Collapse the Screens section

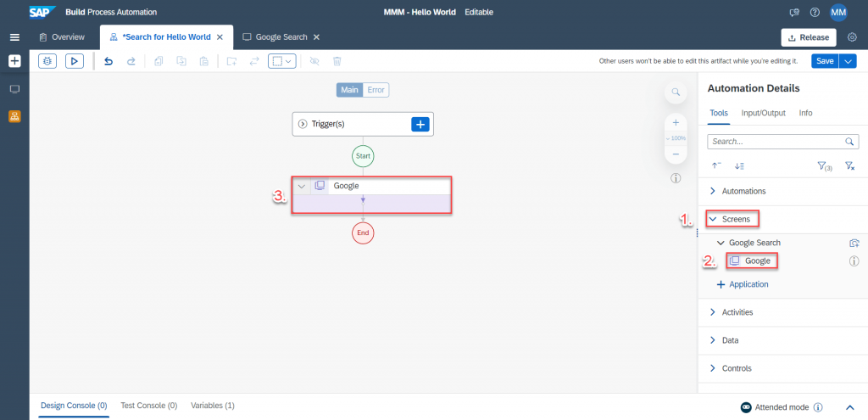(713, 219)
